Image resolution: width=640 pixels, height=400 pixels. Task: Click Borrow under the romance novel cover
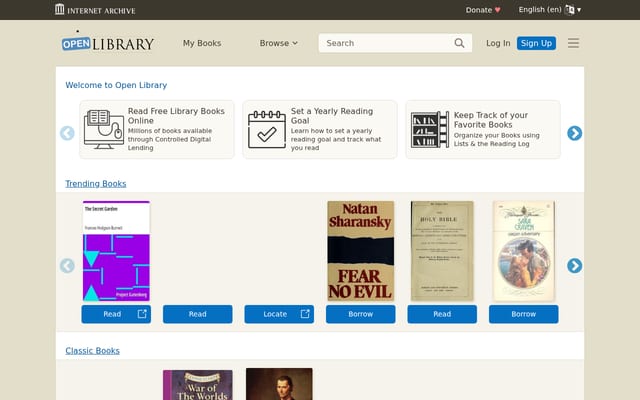click(x=524, y=314)
